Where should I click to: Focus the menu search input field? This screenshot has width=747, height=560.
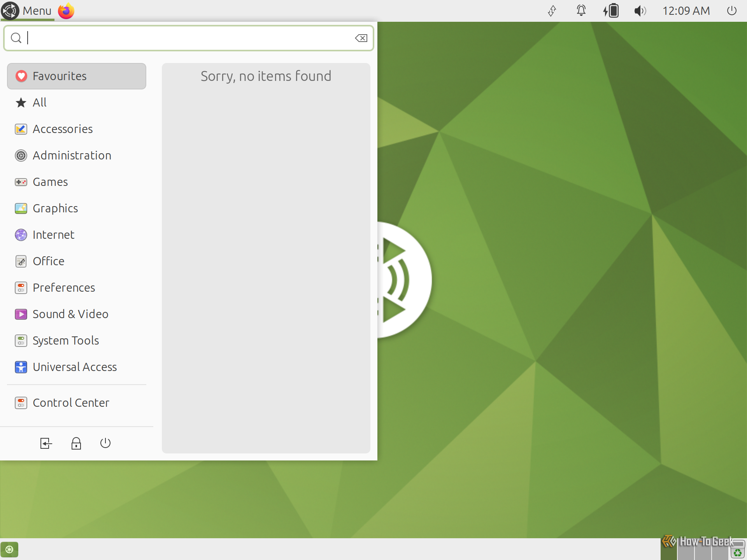point(189,38)
